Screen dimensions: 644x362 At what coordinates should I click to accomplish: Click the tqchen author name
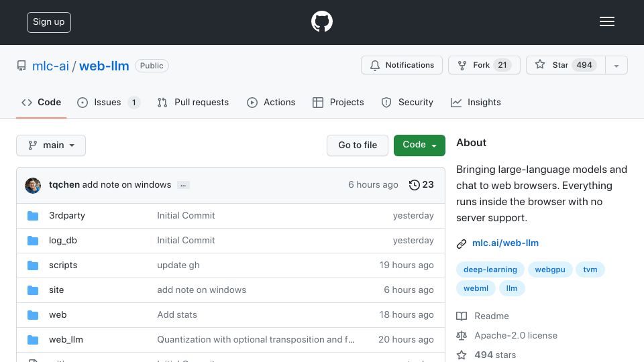pos(64,185)
